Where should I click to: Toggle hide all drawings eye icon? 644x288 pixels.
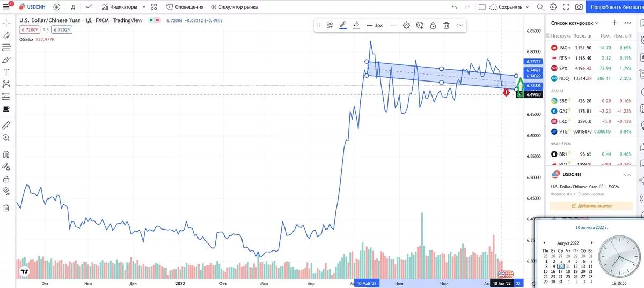tap(6, 191)
